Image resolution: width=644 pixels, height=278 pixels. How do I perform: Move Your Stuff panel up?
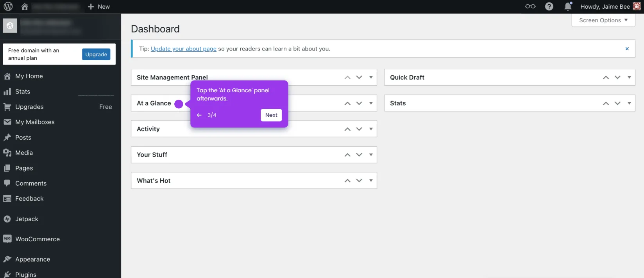347,155
